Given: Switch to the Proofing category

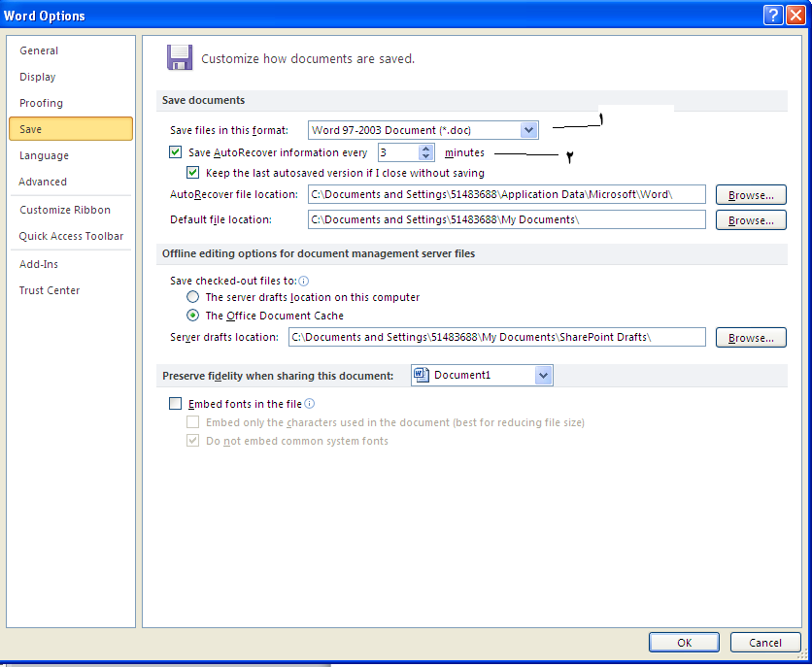Looking at the screenshot, I should (x=41, y=103).
